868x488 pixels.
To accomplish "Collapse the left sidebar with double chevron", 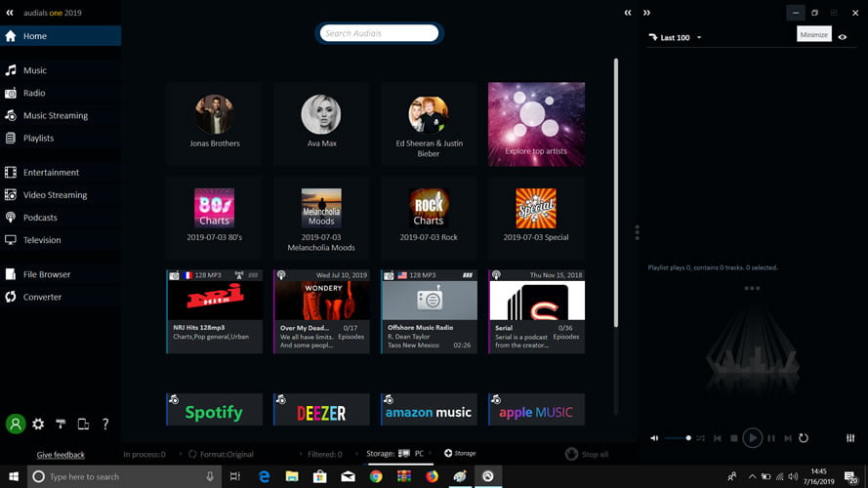I will [x=10, y=13].
